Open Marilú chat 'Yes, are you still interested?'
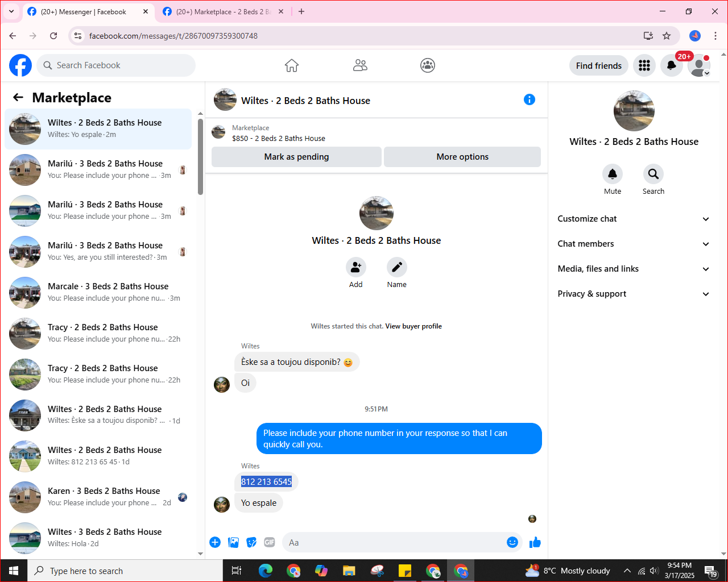Screen dimensions: 728x582 coord(98,252)
